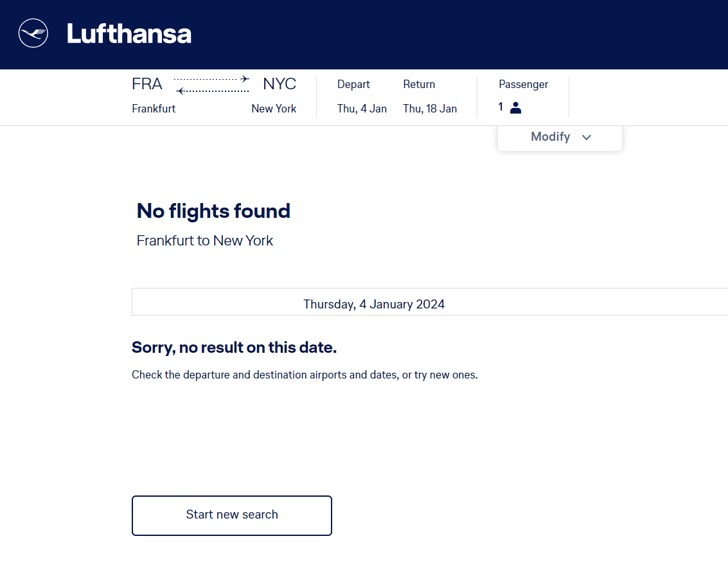This screenshot has width=728, height=570.
Task: Click the return flight airplane arrow icon
Action: [181, 91]
